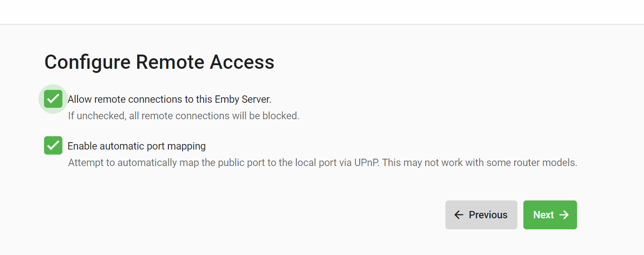The height and width of the screenshot is (255, 644).
Task: Click the word "Previous" on the gray button
Action: 488,215
